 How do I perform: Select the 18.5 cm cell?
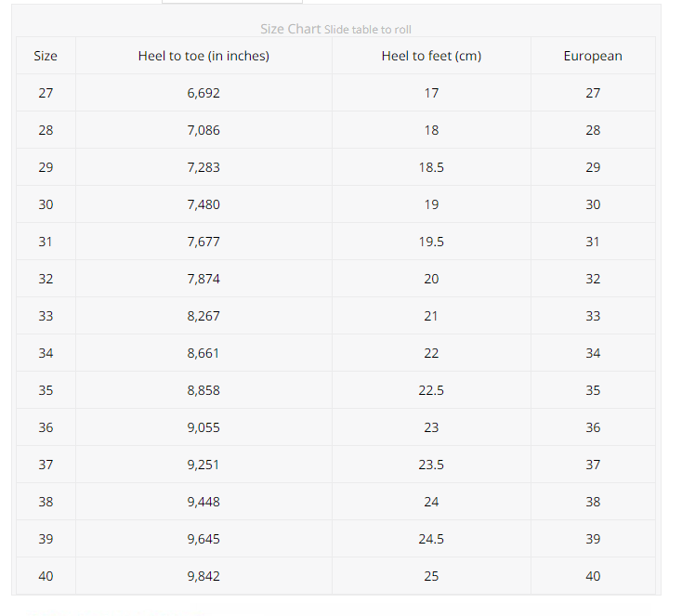(431, 167)
